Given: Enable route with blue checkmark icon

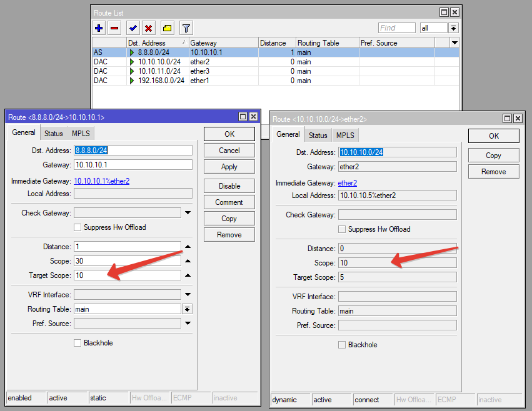Looking at the screenshot, I should coord(133,28).
